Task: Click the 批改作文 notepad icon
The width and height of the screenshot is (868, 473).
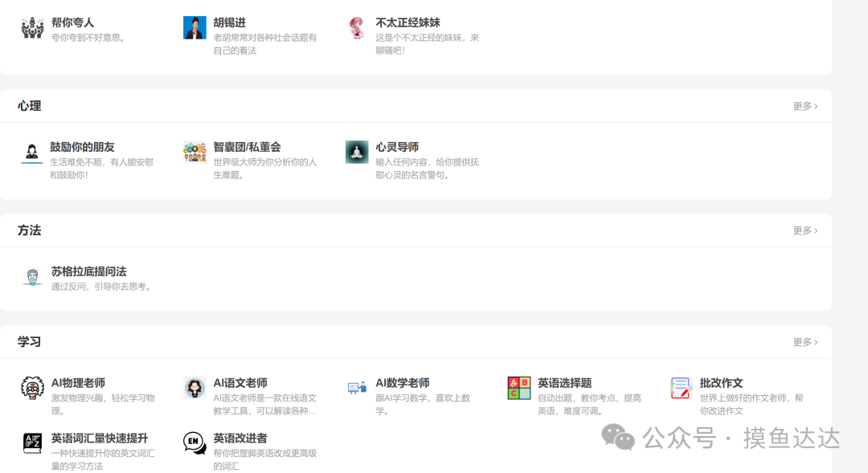Action: click(680, 388)
